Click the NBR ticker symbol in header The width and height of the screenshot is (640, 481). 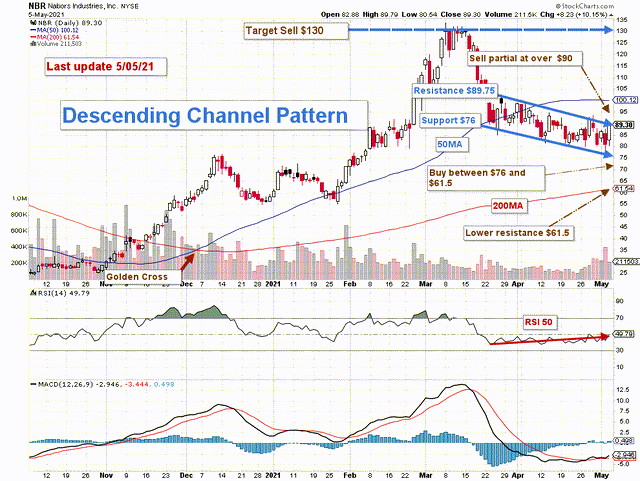[x=37, y=6]
